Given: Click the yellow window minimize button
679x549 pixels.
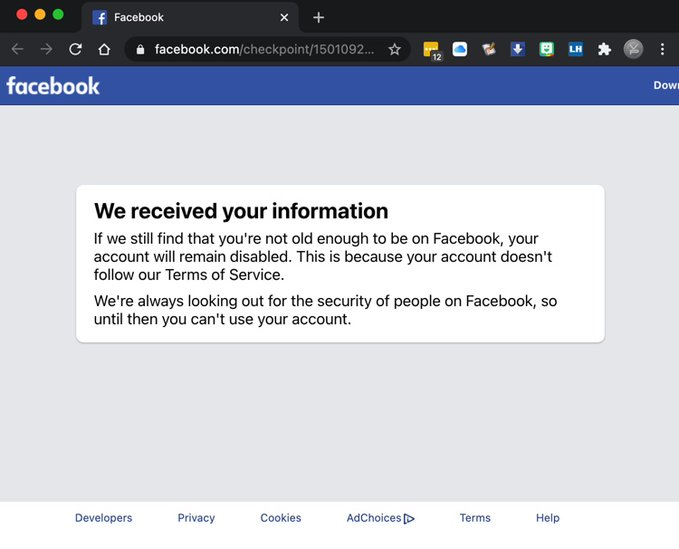Looking at the screenshot, I should click(40, 14).
